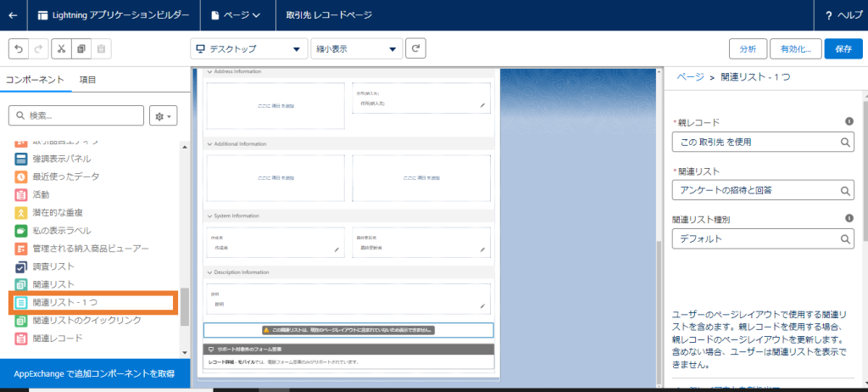The height and width of the screenshot is (392, 868).
Task: Select the 関連リストのクイックリンク component
Action: pyautogui.click(x=78, y=321)
